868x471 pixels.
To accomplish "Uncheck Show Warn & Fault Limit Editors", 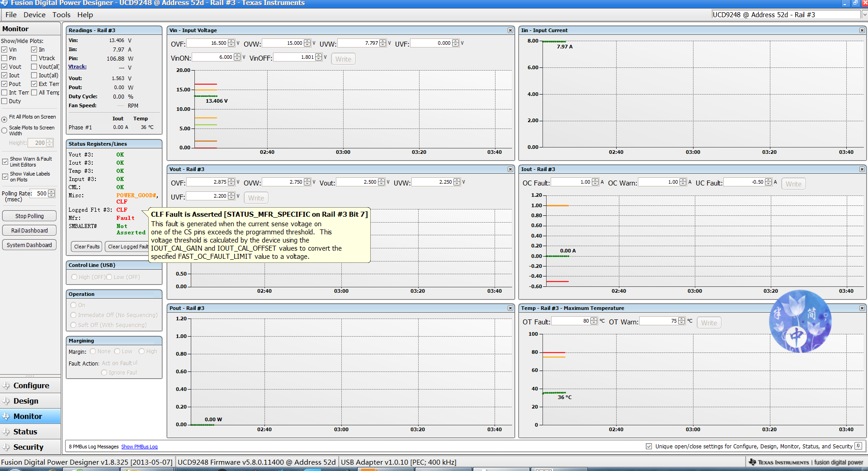I will tap(5, 162).
